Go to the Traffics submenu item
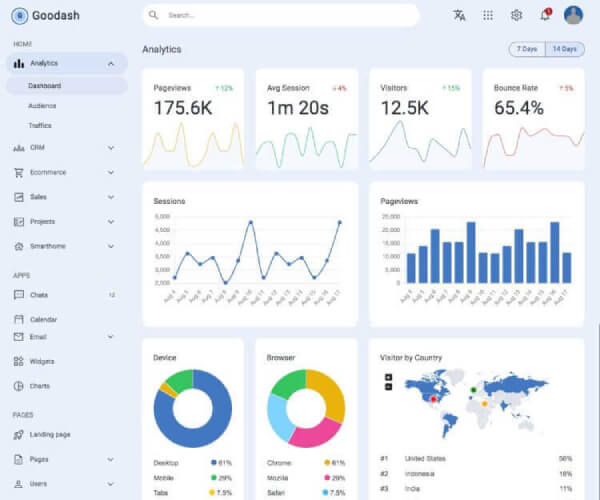Viewport: 600px width, 500px height. 40,126
